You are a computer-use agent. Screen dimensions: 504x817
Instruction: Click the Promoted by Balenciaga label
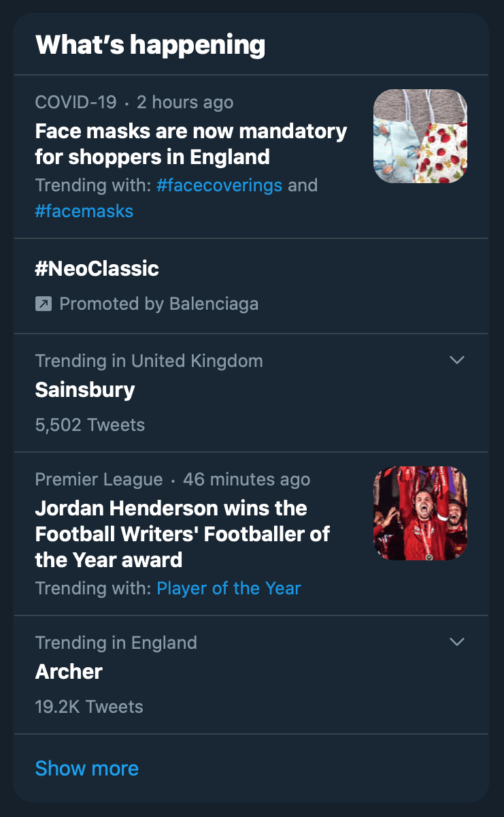coord(159,304)
